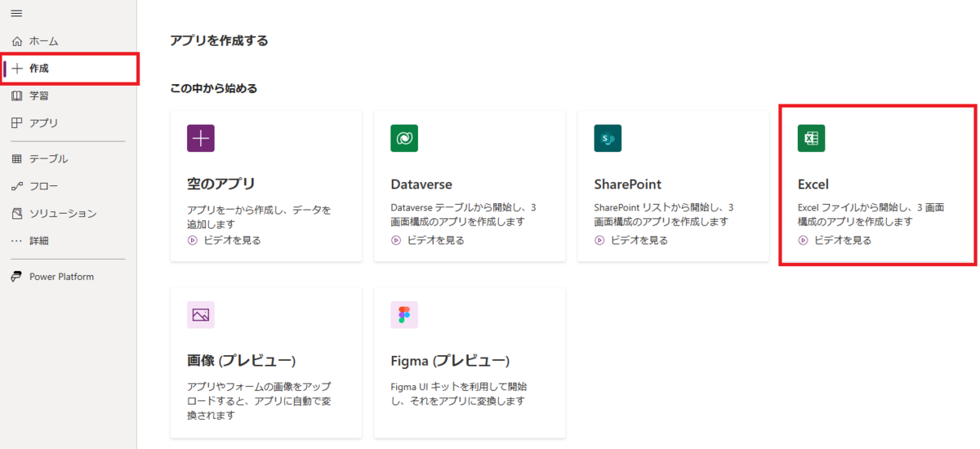Click the image preview card icon

click(201, 314)
